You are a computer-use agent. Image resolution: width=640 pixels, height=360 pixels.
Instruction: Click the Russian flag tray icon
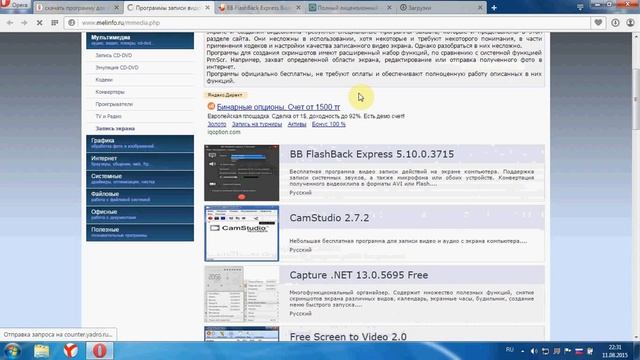(x=579, y=351)
